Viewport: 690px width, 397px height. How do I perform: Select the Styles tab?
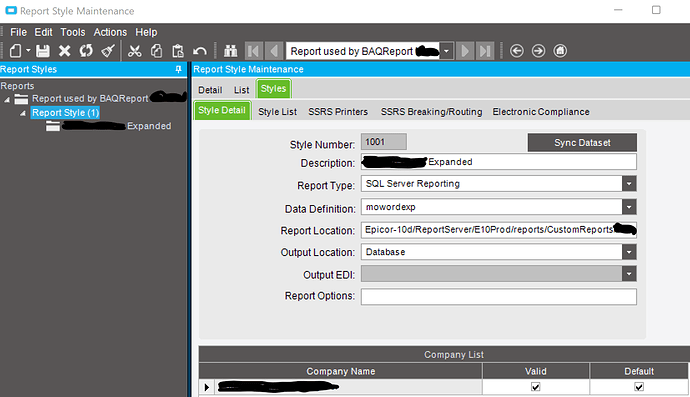click(273, 89)
